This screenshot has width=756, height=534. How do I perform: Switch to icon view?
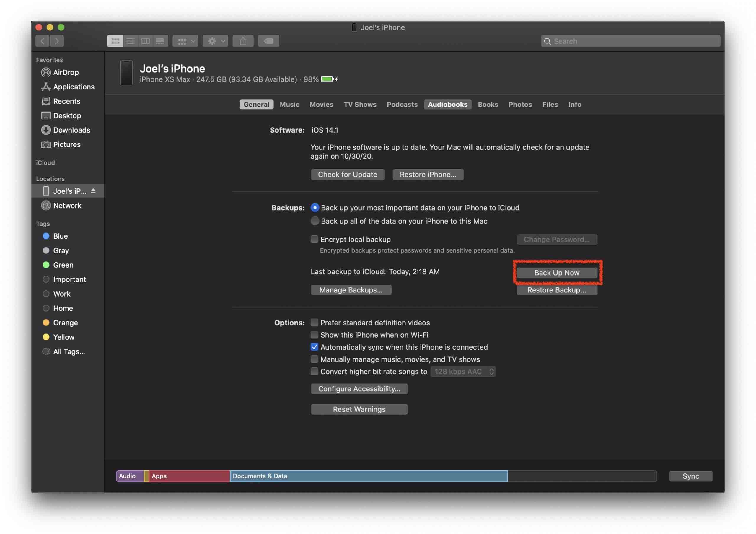coord(115,41)
